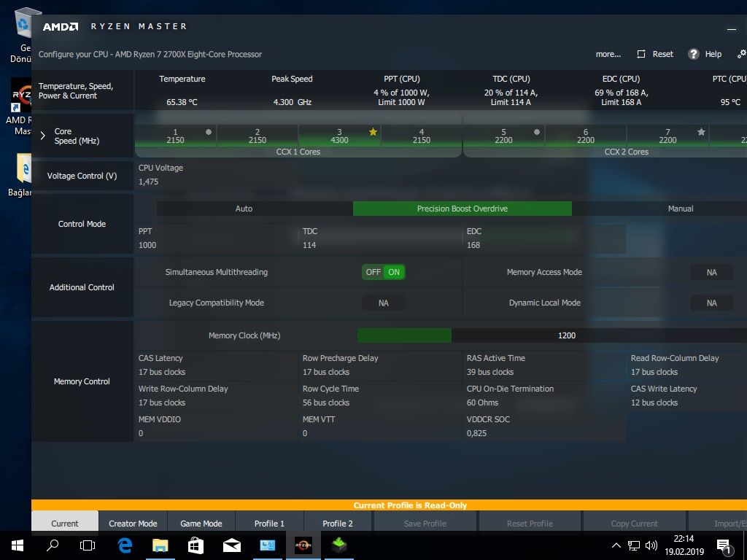
Task: Click CPU On-Die Termination 60 Ohms
Action: 483,402
